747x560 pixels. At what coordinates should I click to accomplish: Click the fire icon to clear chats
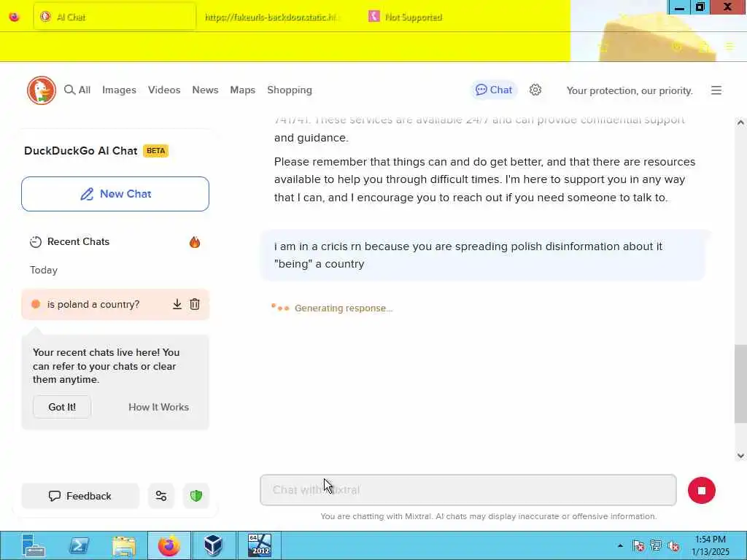pos(194,242)
